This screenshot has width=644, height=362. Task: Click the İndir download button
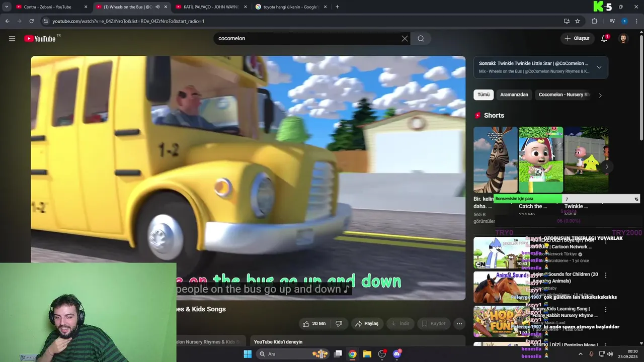[x=400, y=324]
